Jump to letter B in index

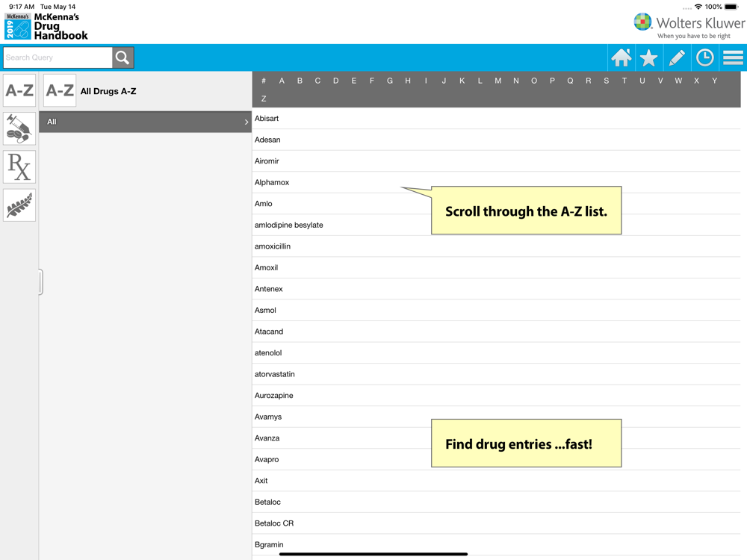tap(300, 81)
